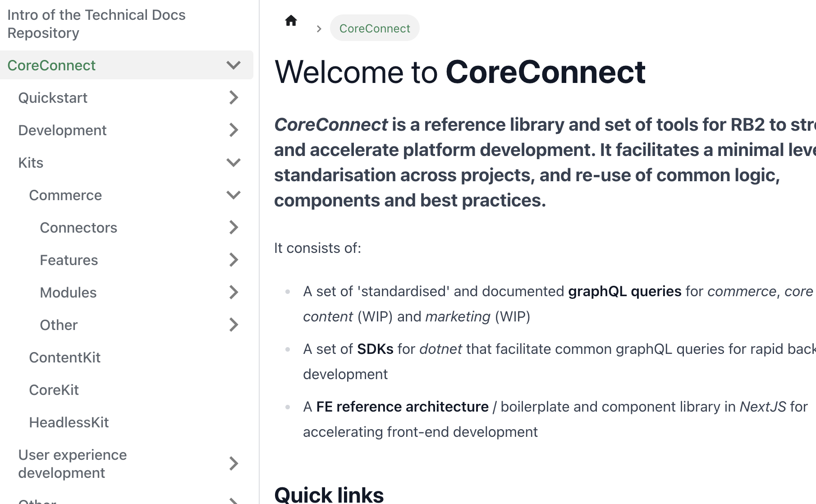
Task: Select Quickstart in the sidebar
Action: click(x=53, y=98)
